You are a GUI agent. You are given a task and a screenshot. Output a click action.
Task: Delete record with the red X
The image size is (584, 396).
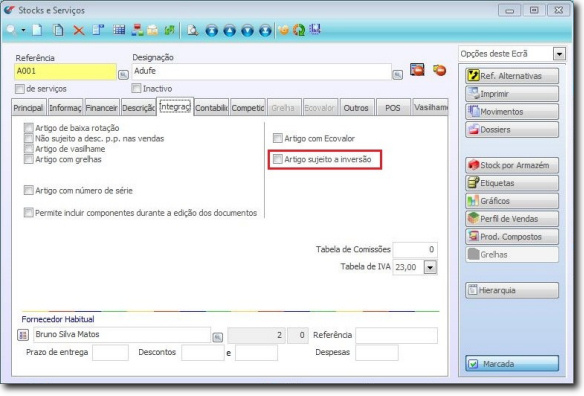click(79, 30)
